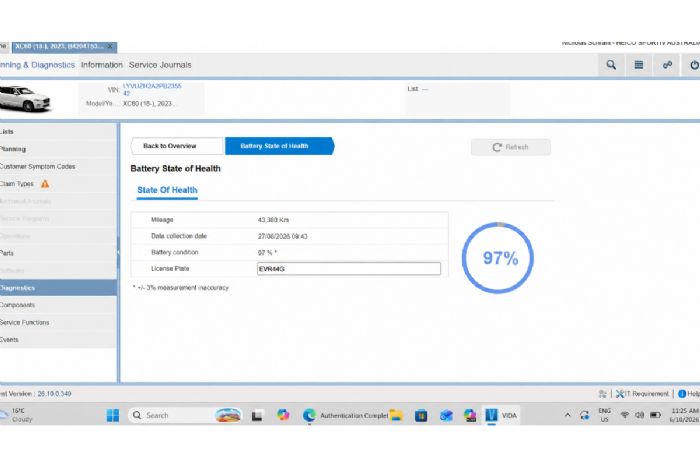Image resolution: width=700 pixels, height=466 pixels.
Task: Click the VIN number link
Action: pos(152,89)
